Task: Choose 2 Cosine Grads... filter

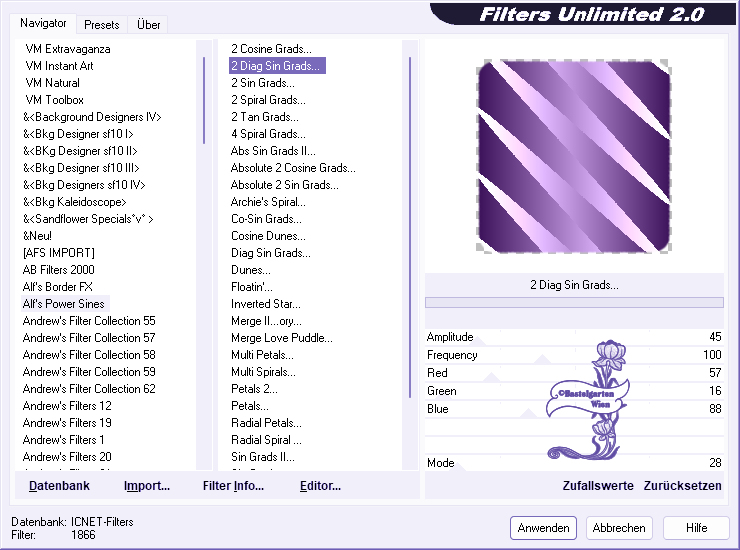Action: (271, 49)
